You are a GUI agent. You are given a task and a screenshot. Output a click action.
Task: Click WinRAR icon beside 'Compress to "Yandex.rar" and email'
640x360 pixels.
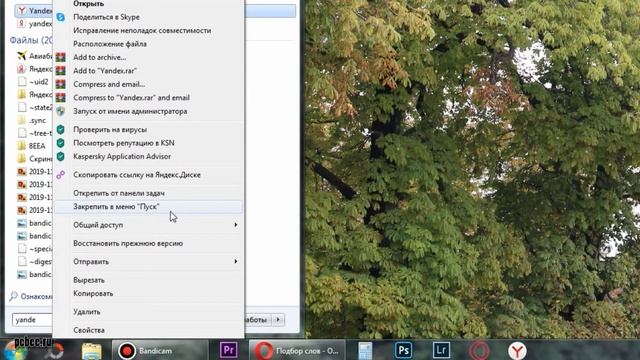click(x=60, y=98)
